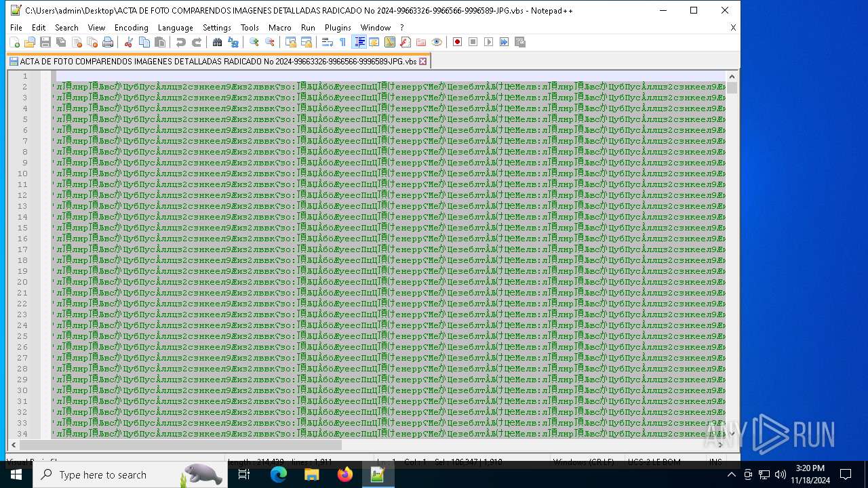Stop macro recording toolbar icon
Viewport: 868px width, 488px height.
click(473, 42)
